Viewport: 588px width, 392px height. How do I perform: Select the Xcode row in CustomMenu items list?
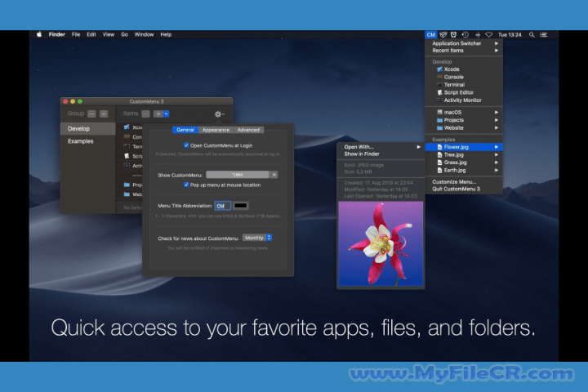(x=130, y=127)
